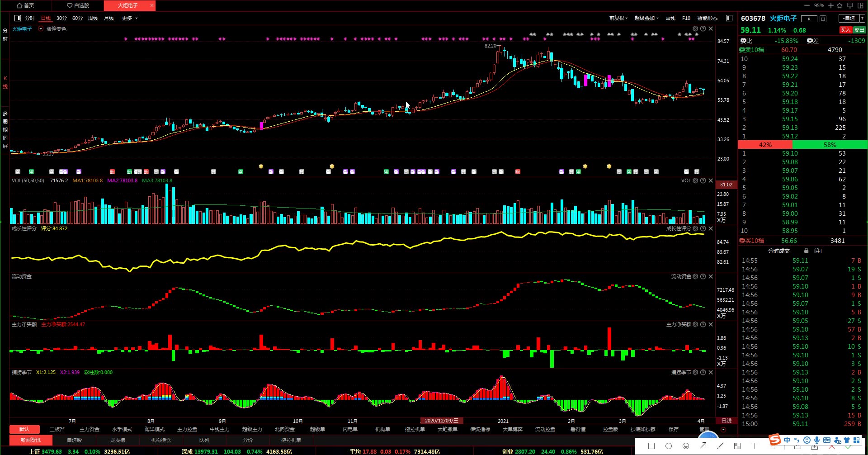868x455 pixels.
Task: Close the 火炬电子 tab
Action: [151, 5]
